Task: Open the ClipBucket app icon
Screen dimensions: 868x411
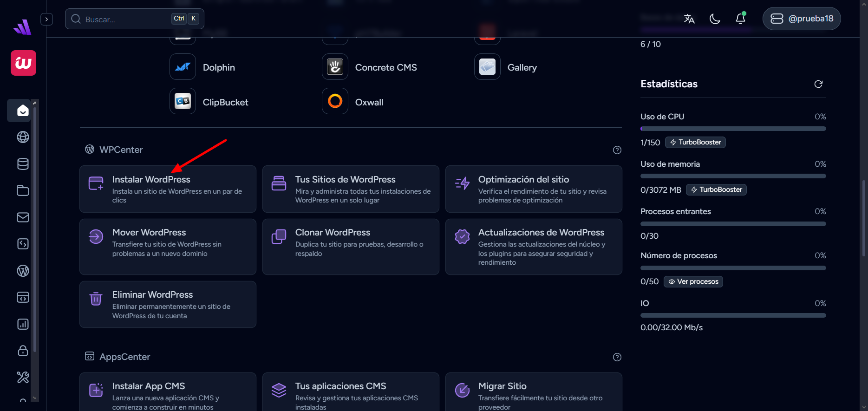Action: pos(183,101)
